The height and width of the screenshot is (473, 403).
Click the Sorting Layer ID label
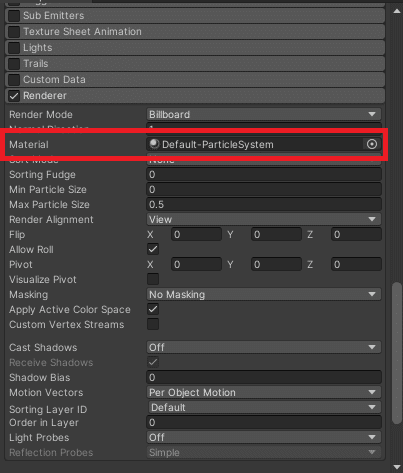pos(48,409)
